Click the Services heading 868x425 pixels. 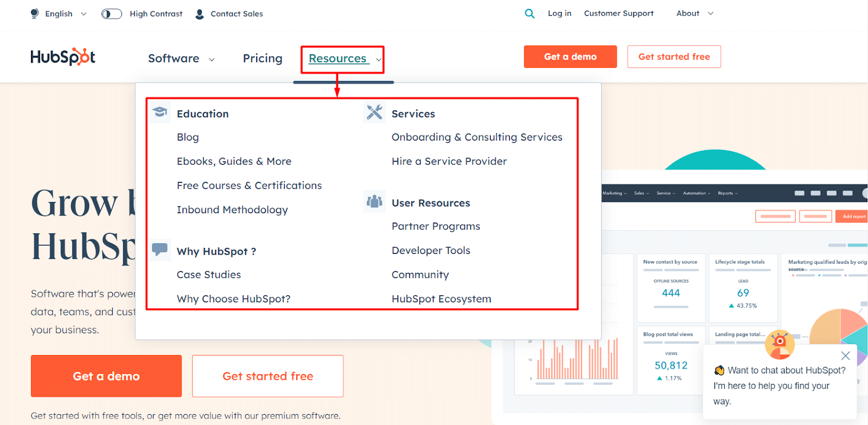(x=413, y=114)
